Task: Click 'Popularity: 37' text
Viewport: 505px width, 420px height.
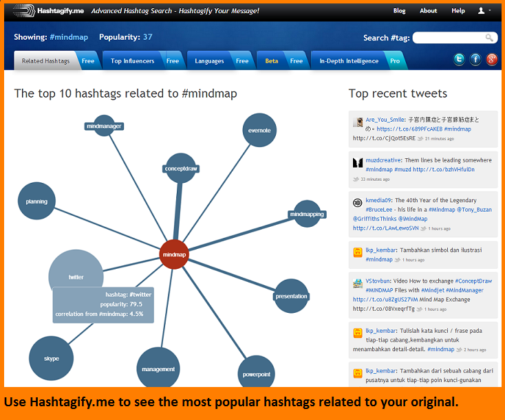Action: point(126,37)
